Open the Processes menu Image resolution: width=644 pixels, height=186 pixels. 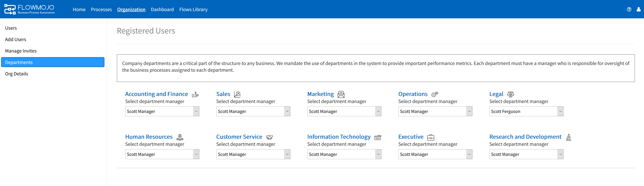pyautogui.click(x=101, y=9)
